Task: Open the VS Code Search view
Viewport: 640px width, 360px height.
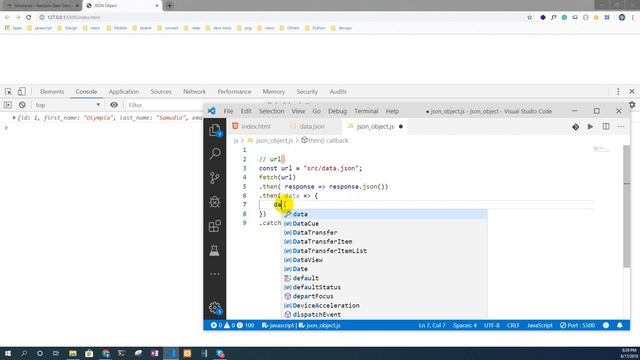Action: tap(215, 153)
